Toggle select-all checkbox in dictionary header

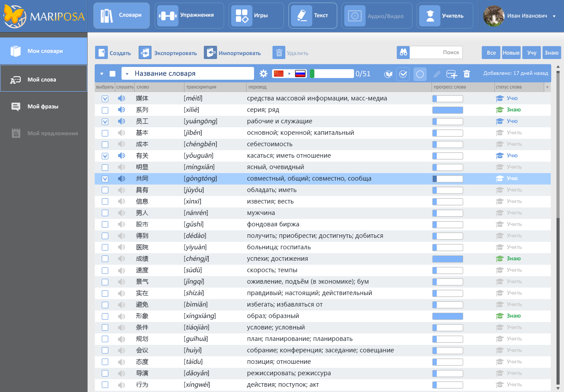point(113,74)
